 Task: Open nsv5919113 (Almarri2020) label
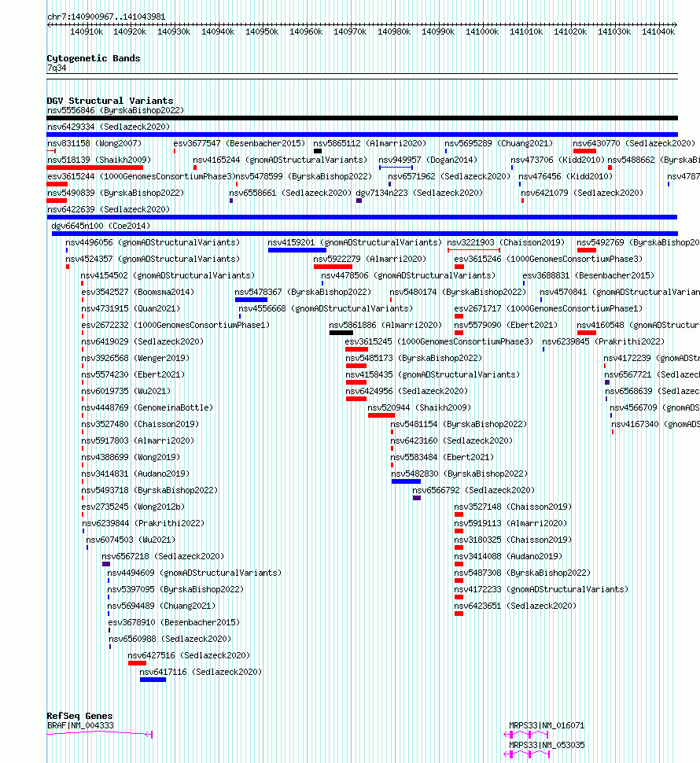pos(510,523)
